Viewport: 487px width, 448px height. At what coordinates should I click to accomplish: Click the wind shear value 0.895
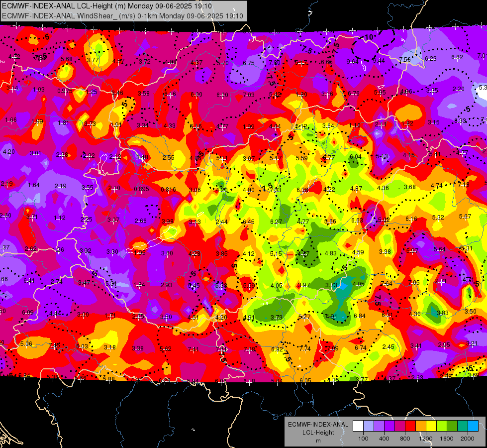[141, 189]
